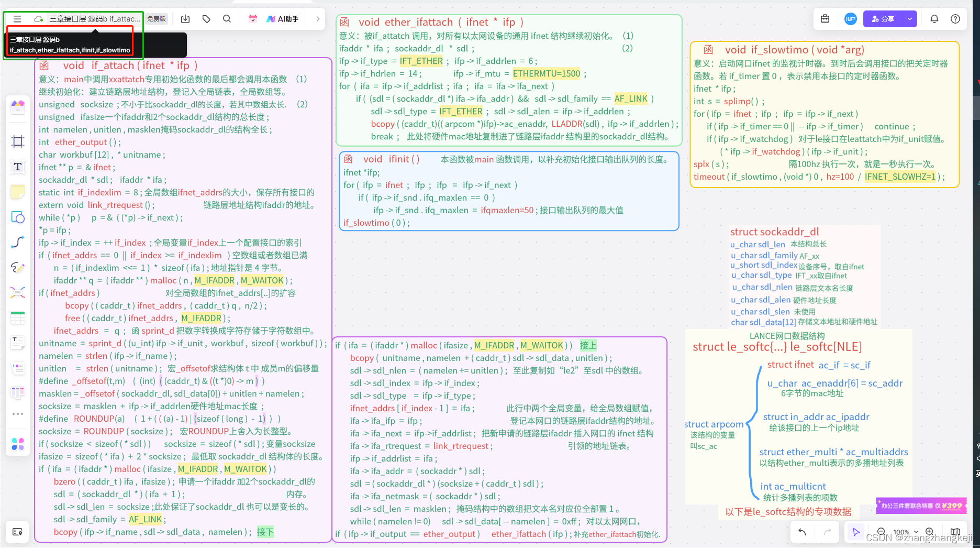Select the Sticky note tool
This screenshot has width=980, height=548.
tap(18, 192)
